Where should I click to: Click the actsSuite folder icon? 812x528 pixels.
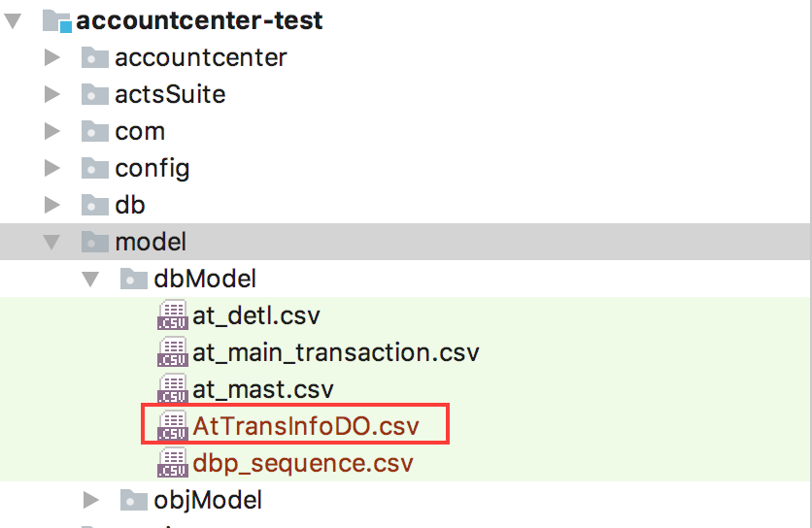click(95, 94)
